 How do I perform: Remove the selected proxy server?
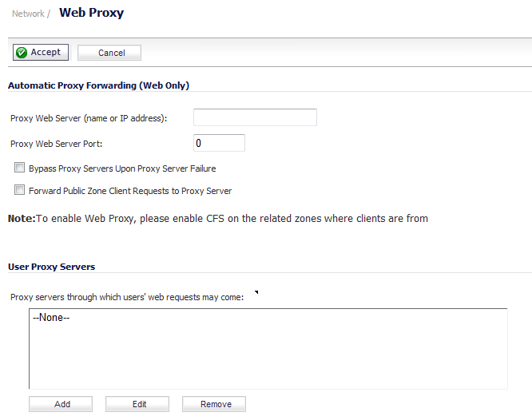(x=214, y=404)
